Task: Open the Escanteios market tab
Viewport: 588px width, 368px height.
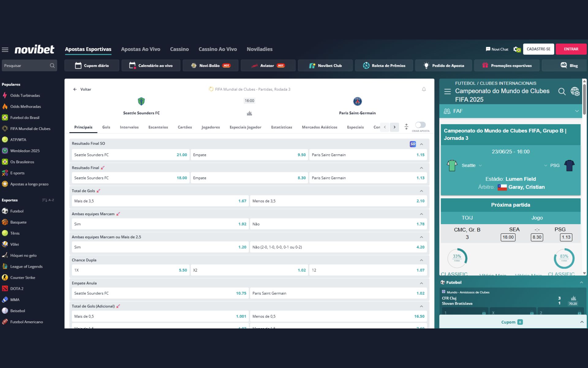Action: tap(158, 127)
